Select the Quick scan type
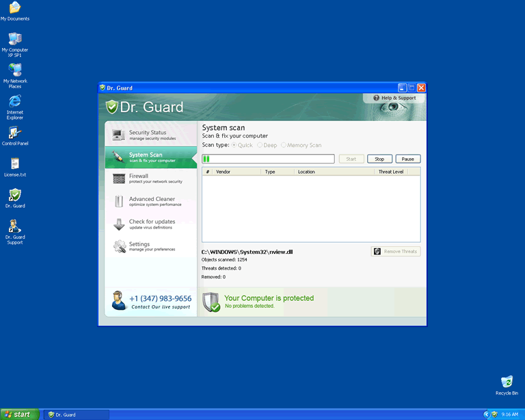 [234, 145]
